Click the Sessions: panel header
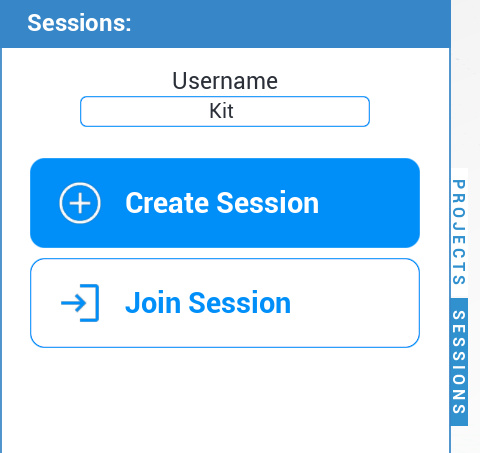 click(x=225, y=23)
